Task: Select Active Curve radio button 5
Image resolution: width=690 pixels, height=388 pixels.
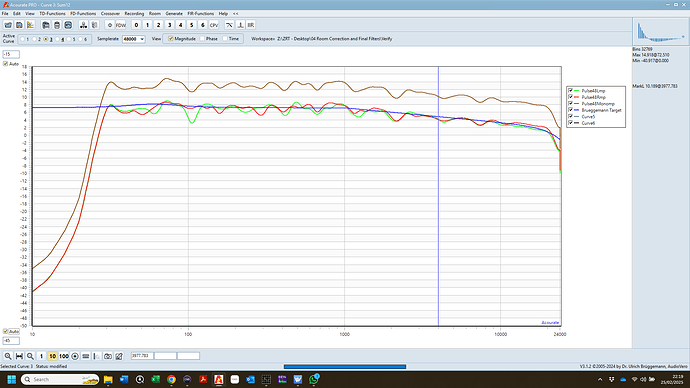Action: pos(69,39)
